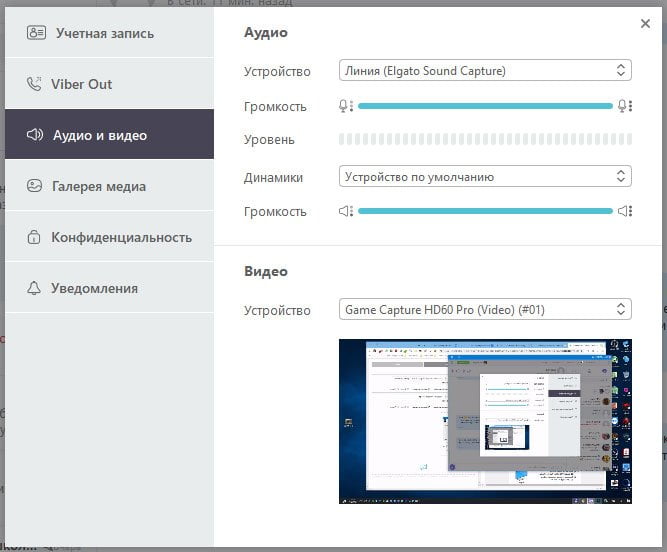The image size is (667, 552).
Task: Click the Видео section heading
Action: (266, 271)
